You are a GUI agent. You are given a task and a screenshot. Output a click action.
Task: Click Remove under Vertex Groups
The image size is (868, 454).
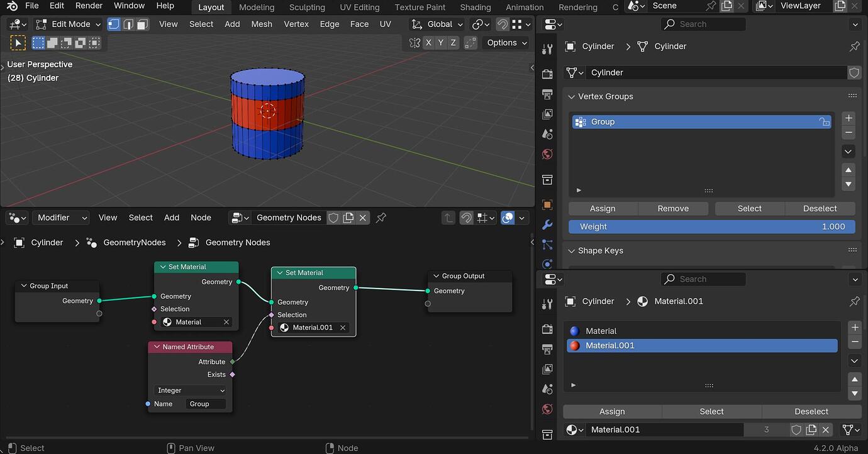pyautogui.click(x=673, y=209)
